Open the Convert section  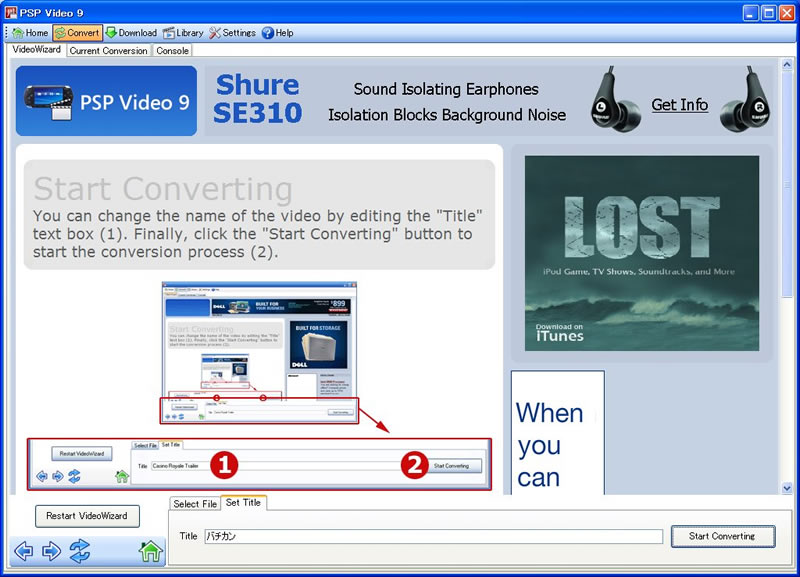(x=77, y=33)
